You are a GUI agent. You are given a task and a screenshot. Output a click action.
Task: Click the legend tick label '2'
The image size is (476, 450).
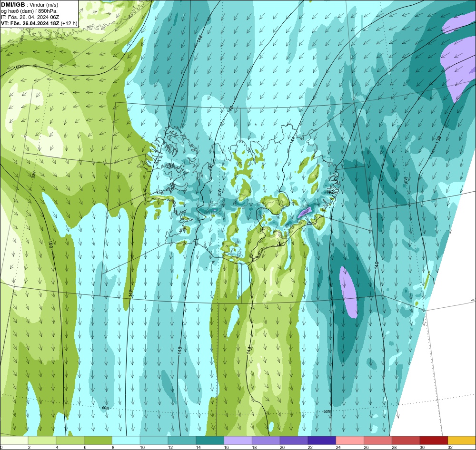point(29,447)
